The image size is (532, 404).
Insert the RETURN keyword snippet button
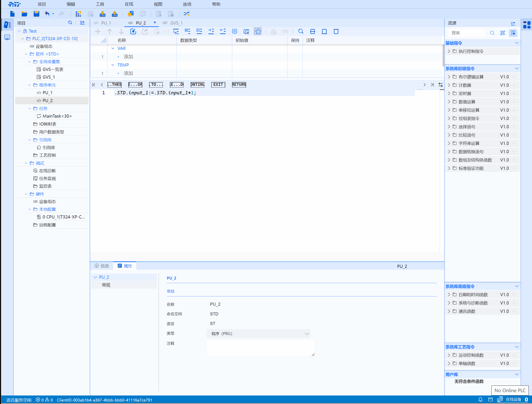(x=239, y=85)
